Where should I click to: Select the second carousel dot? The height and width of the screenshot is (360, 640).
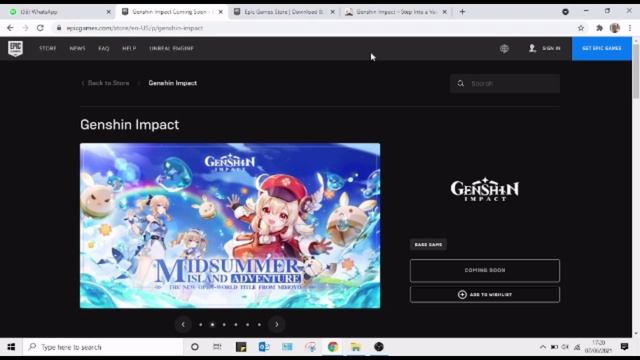[x=212, y=324]
